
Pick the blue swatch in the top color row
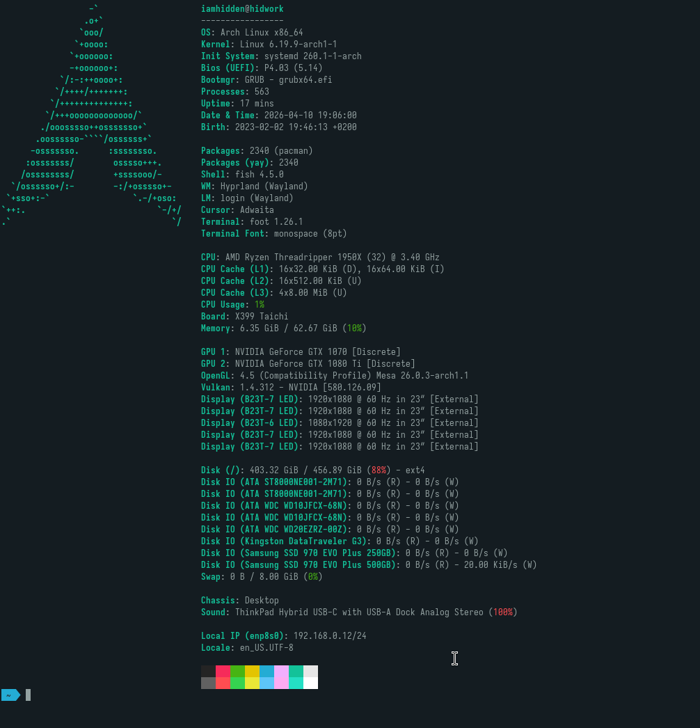pyautogui.click(x=267, y=672)
